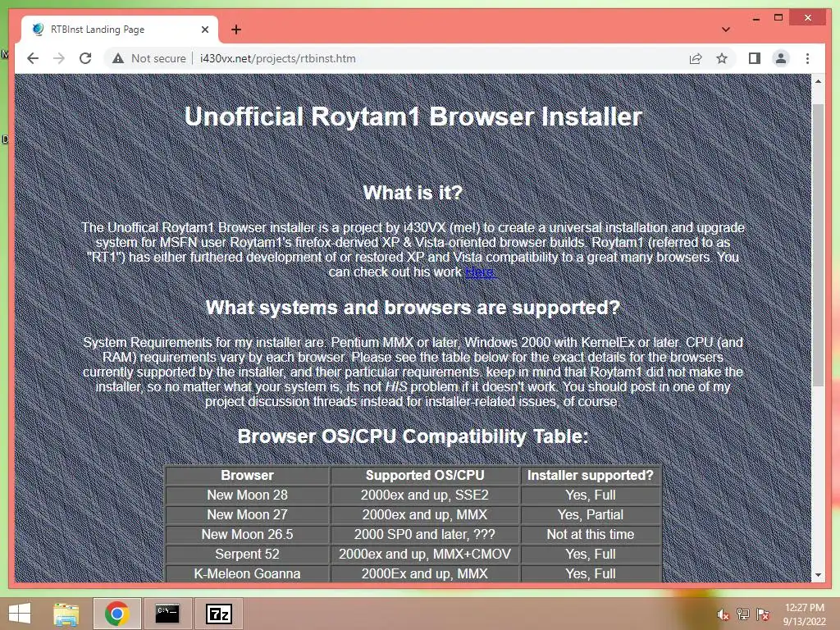Screen dimensions: 840x630
Task: Click 'What systems and browsers are supported?' heading
Action: click(x=413, y=308)
